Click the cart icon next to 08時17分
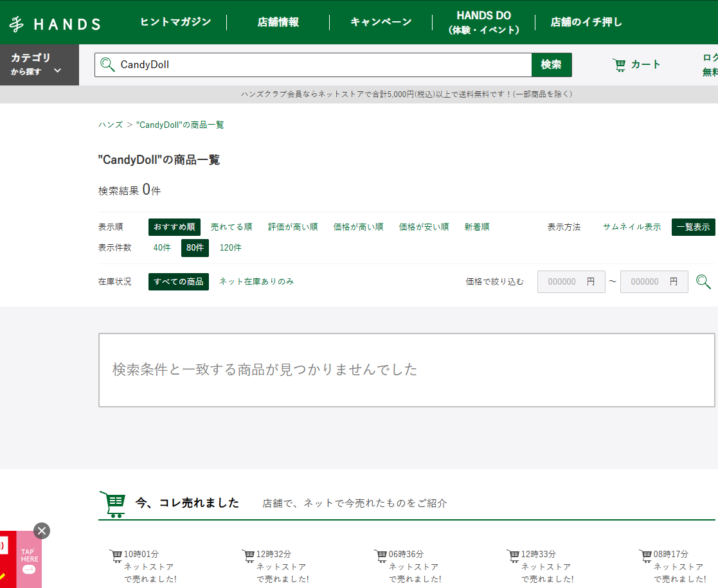 645,555
